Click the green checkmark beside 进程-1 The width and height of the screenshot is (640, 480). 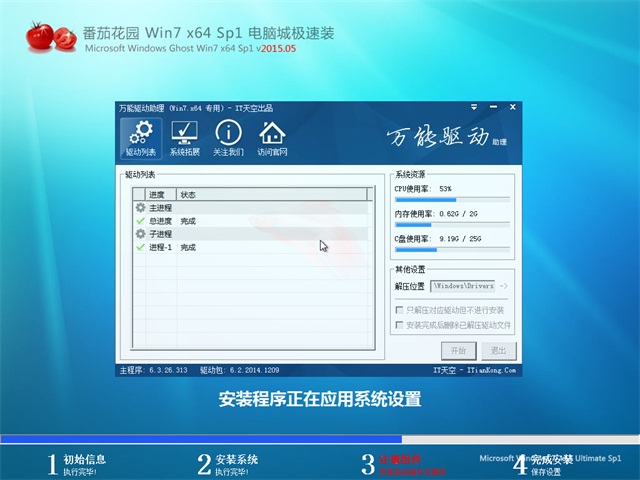pyautogui.click(x=140, y=247)
